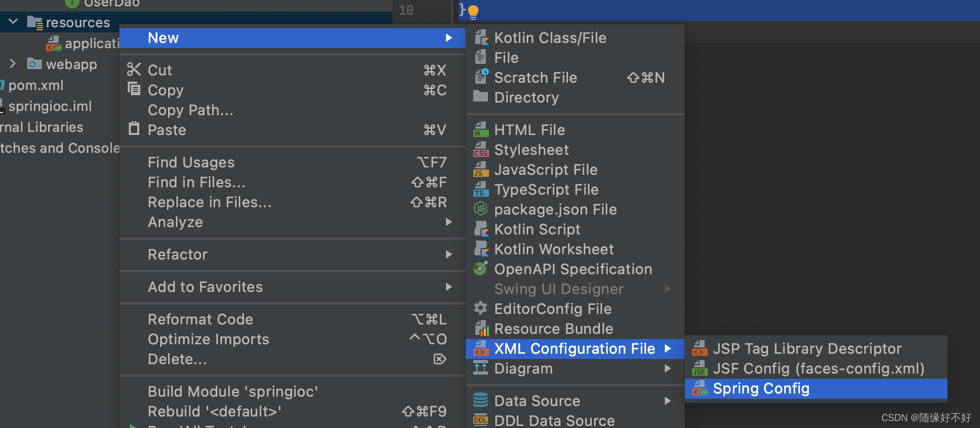Open pom.xml in project tree
980x428 pixels.
click(36, 85)
